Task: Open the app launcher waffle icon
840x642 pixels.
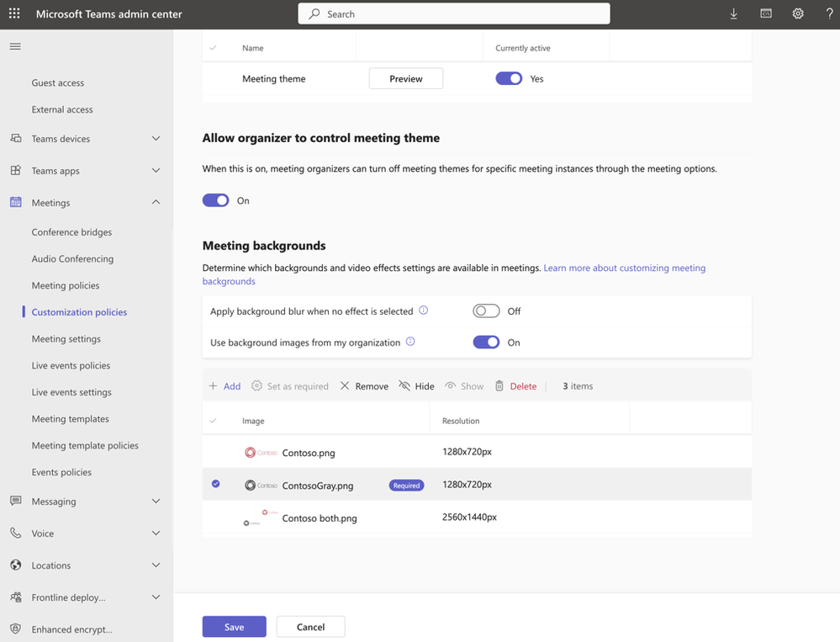Action: click(14, 14)
